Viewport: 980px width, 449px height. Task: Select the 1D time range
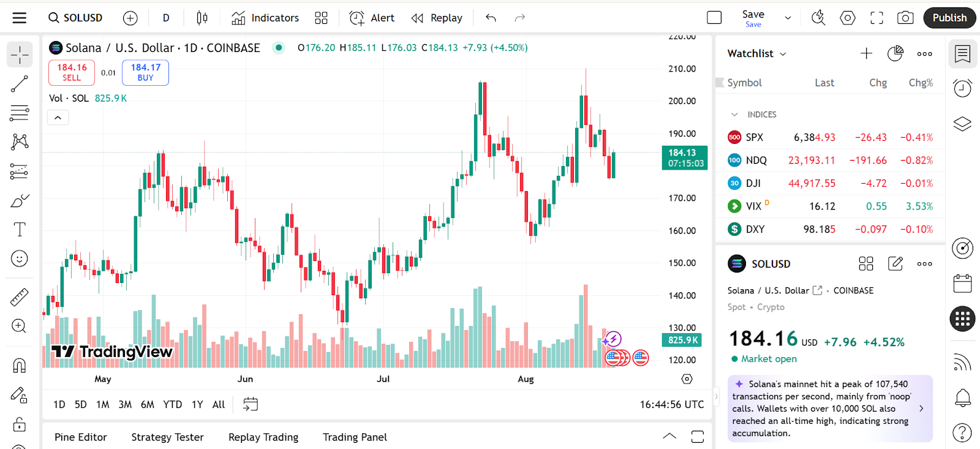pos(59,404)
